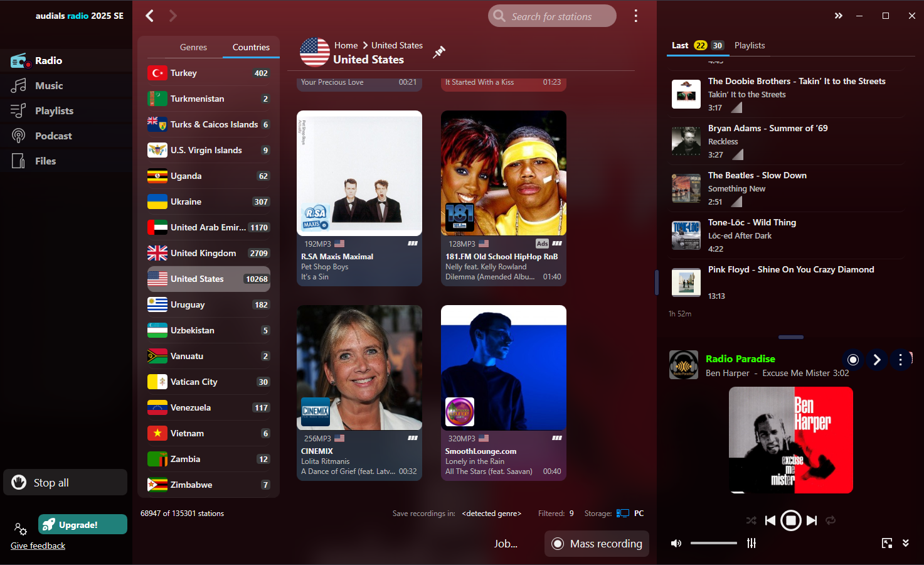The height and width of the screenshot is (565, 924).
Task: Open the R.SA Maxis Maximal station tile
Action: pyautogui.click(x=359, y=198)
